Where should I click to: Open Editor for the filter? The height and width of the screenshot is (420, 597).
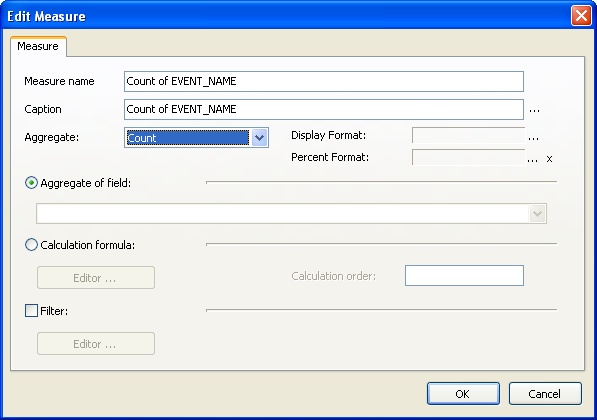96,344
